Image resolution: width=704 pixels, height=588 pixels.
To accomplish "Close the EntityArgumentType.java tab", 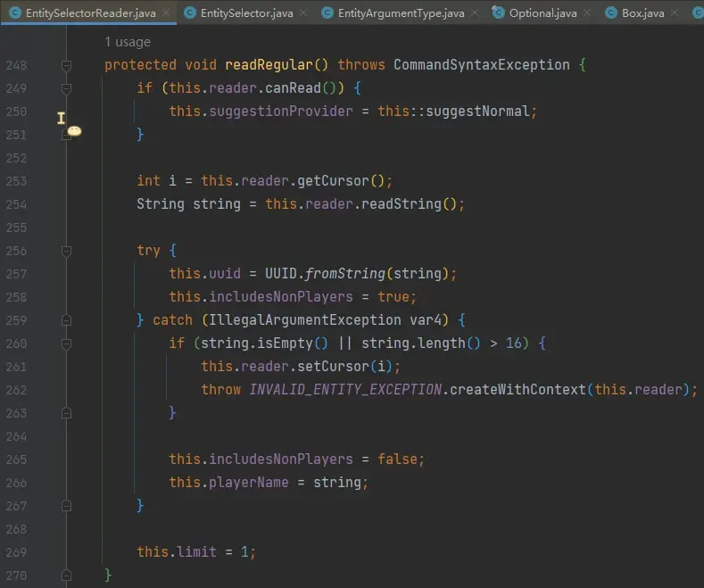I will tap(475, 13).
